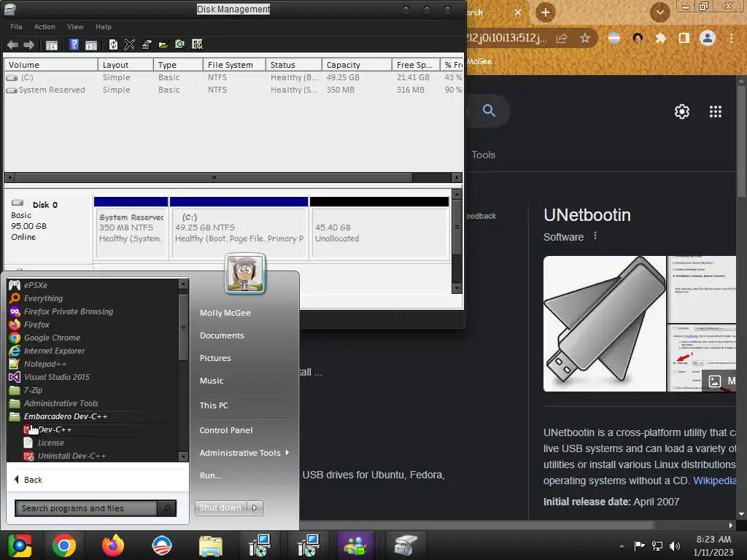Click the Chrome profile avatar icon
747x560 pixels.
click(x=708, y=38)
